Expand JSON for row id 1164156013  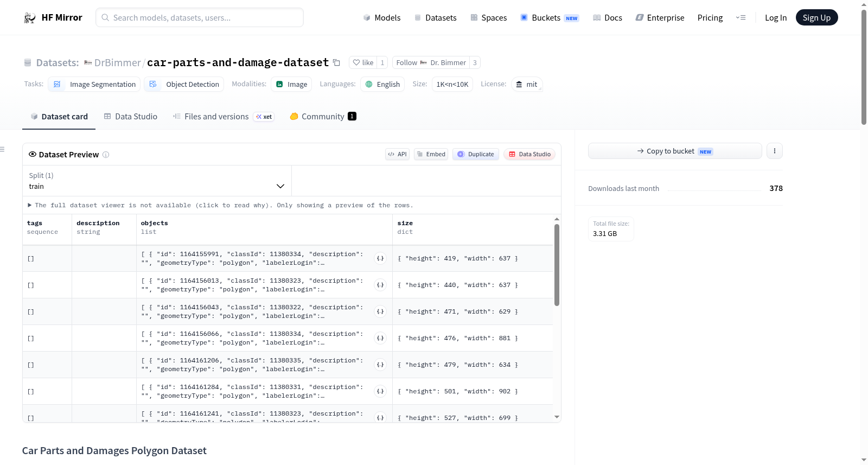[380, 285]
